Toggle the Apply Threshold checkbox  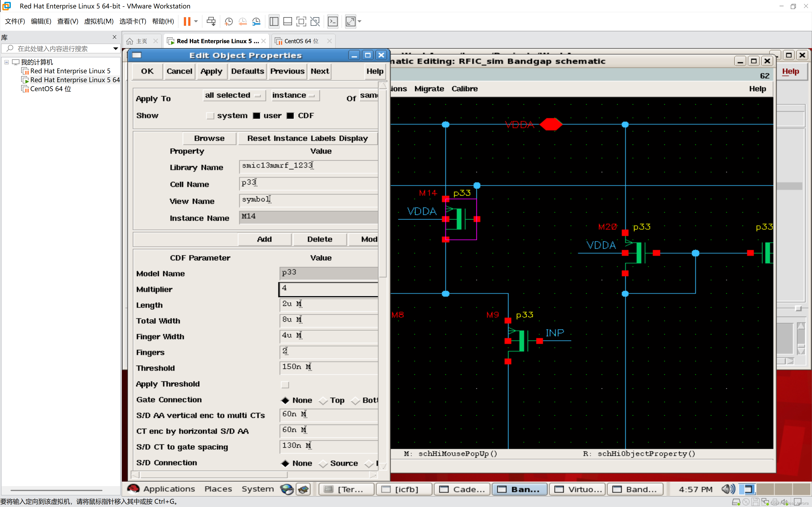(285, 384)
